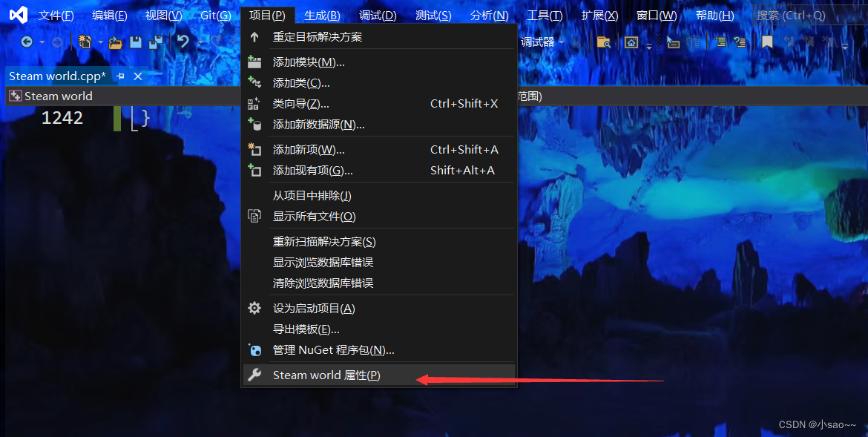The image size is (868, 437).
Task: Select Steam world 属性(P) menu entry
Action: 326,375
